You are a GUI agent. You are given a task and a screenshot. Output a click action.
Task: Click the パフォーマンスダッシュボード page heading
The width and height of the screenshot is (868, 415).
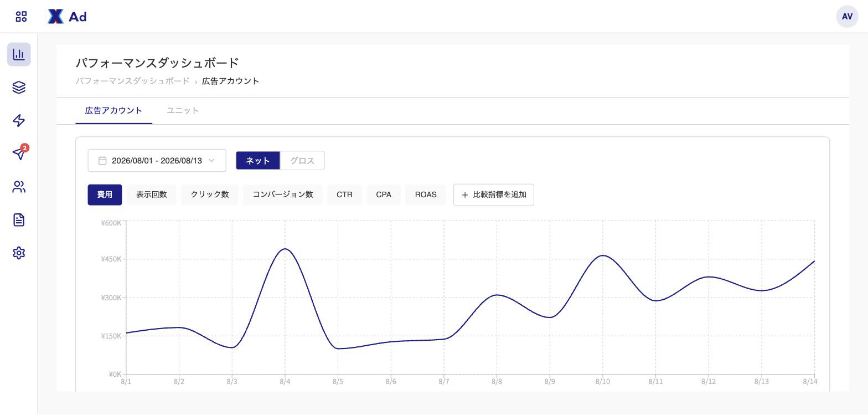click(157, 63)
